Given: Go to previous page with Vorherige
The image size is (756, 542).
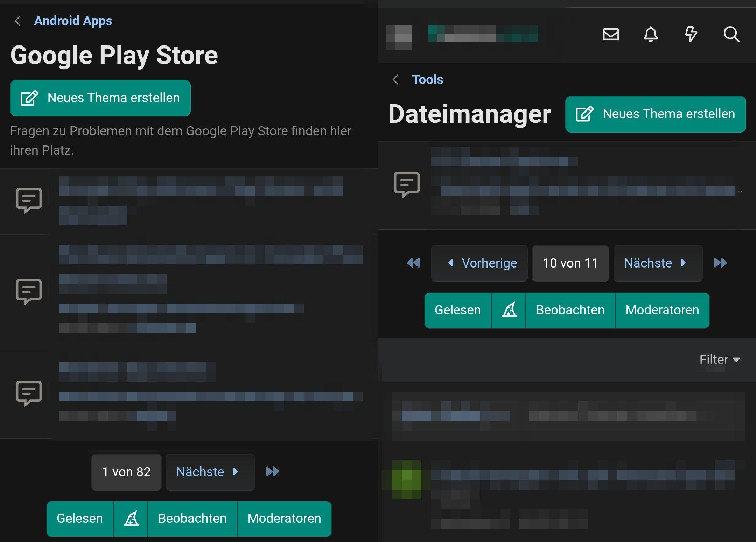Looking at the screenshot, I should 479,263.
